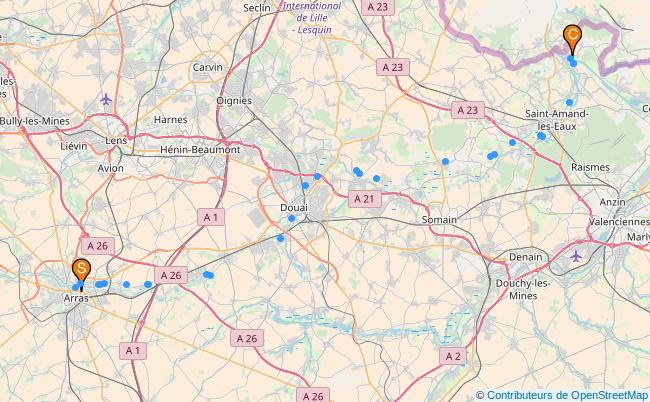Click the blue dot just above Saint-Amand-les-Eaux label
This screenshot has height=402, width=650.
click(x=570, y=102)
